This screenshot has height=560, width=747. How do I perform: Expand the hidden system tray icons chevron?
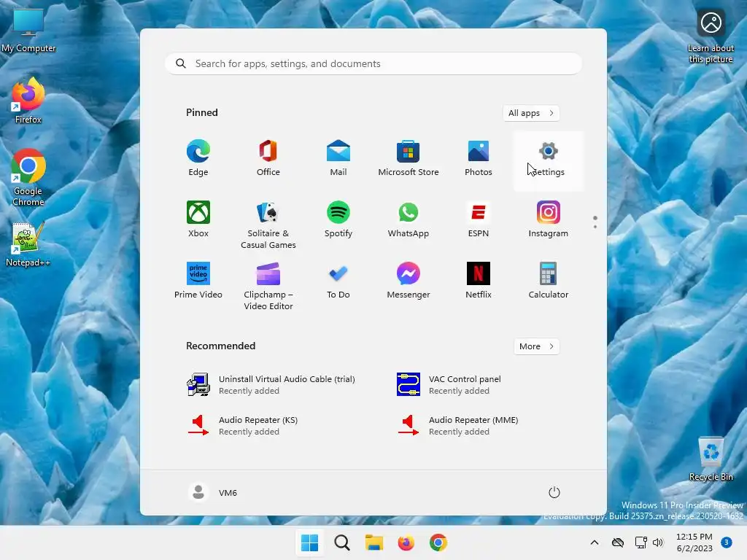[x=595, y=542]
